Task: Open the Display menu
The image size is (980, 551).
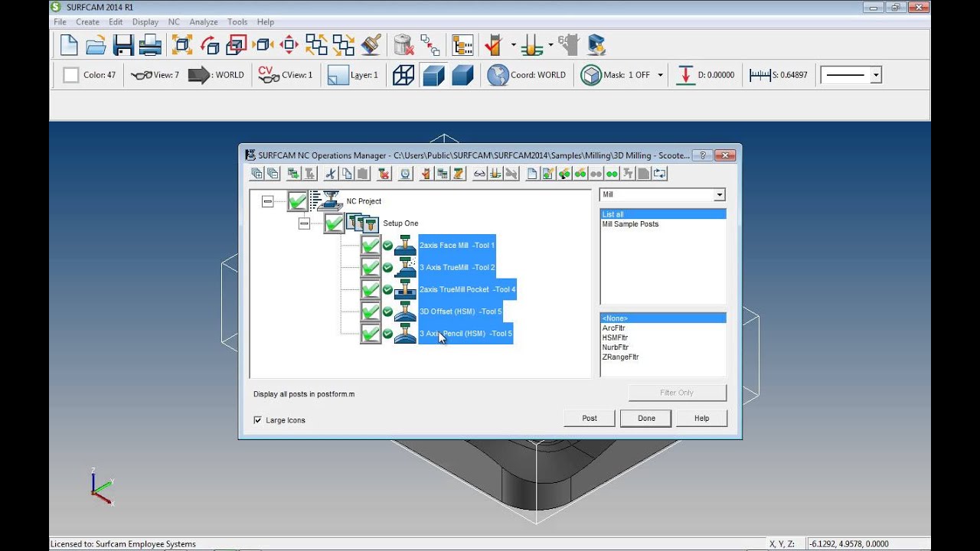Action: click(x=145, y=22)
